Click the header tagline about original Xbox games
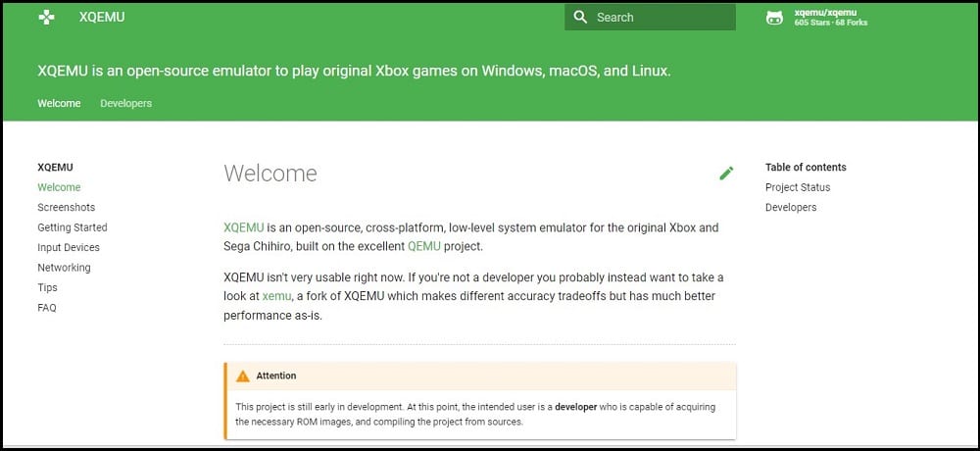This screenshot has height=451, width=980. tap(354, 71)
